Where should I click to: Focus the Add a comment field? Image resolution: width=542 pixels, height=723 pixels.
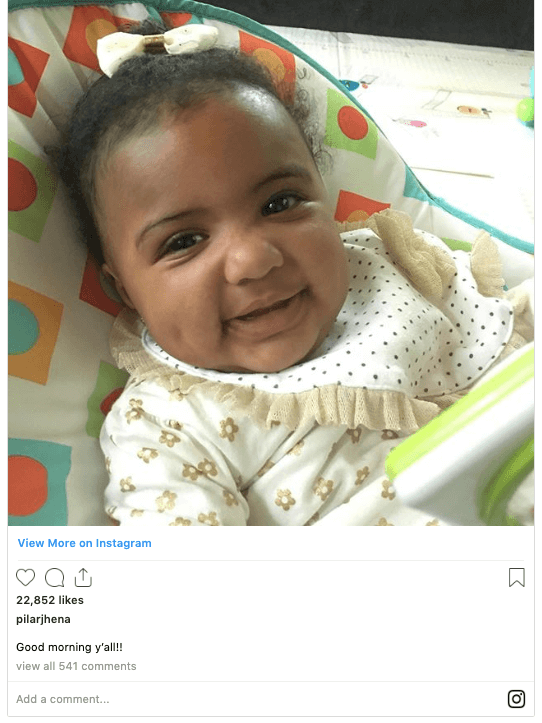(258, 699)
